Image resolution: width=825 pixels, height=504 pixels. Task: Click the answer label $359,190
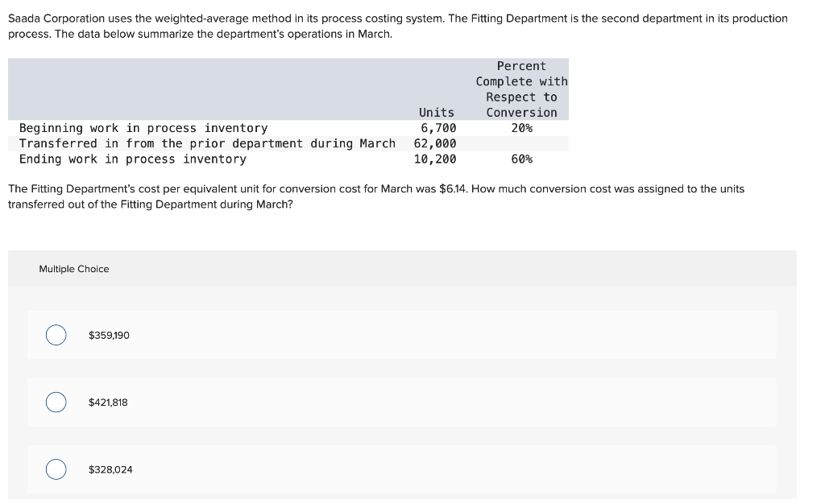(109, 335)
